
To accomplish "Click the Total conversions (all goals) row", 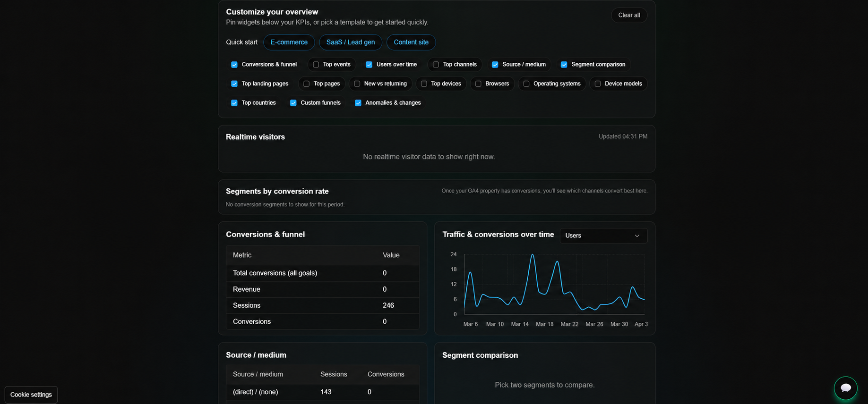I will [x=322, y=273].
